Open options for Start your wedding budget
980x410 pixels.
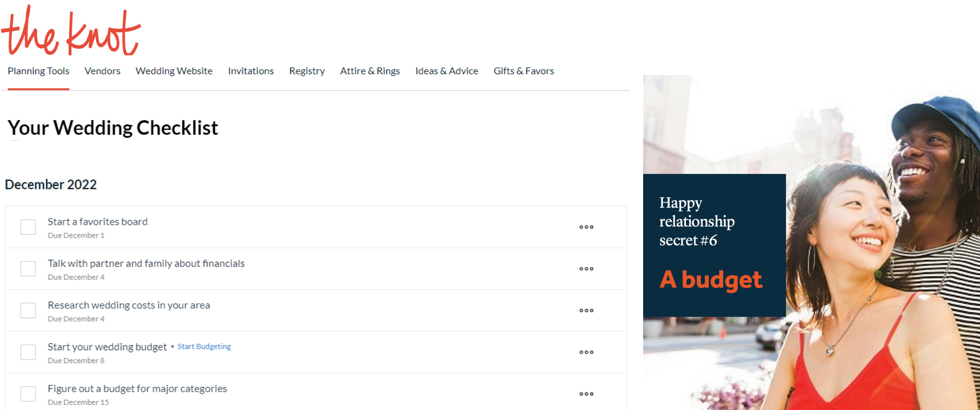586,352
